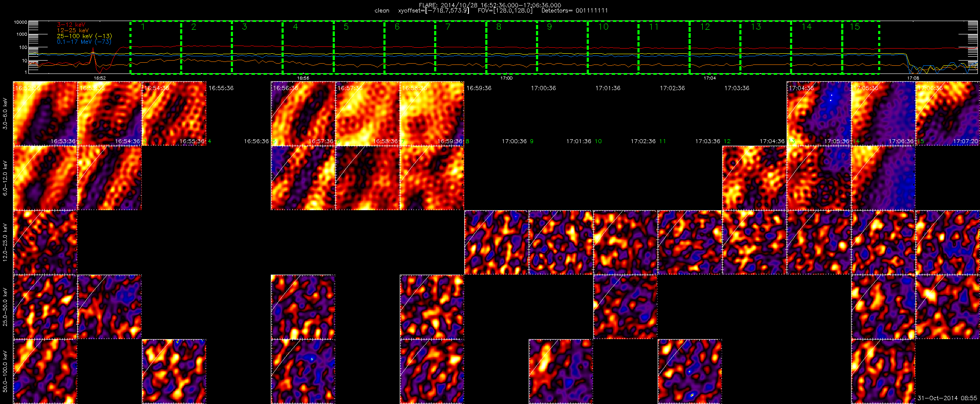Click the '16:52' time axis tick label
This screenshot has height=404, width=980.
(x=100, y=78)
